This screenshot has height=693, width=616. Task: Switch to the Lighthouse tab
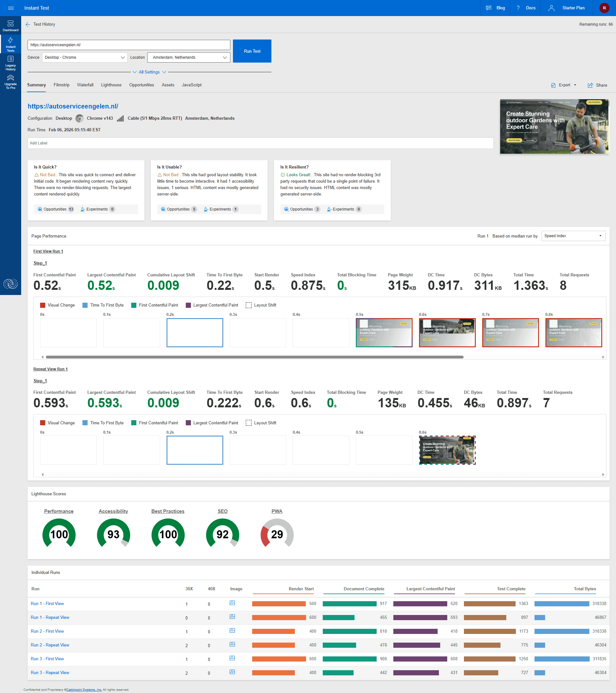[x=111, y=85]
